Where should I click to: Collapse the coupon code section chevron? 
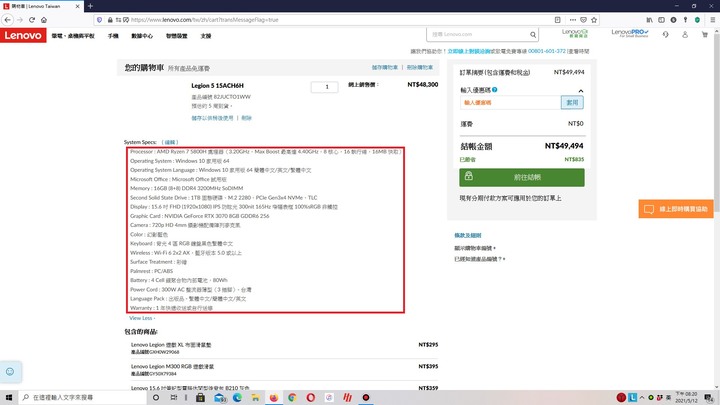tap(581, 91)
